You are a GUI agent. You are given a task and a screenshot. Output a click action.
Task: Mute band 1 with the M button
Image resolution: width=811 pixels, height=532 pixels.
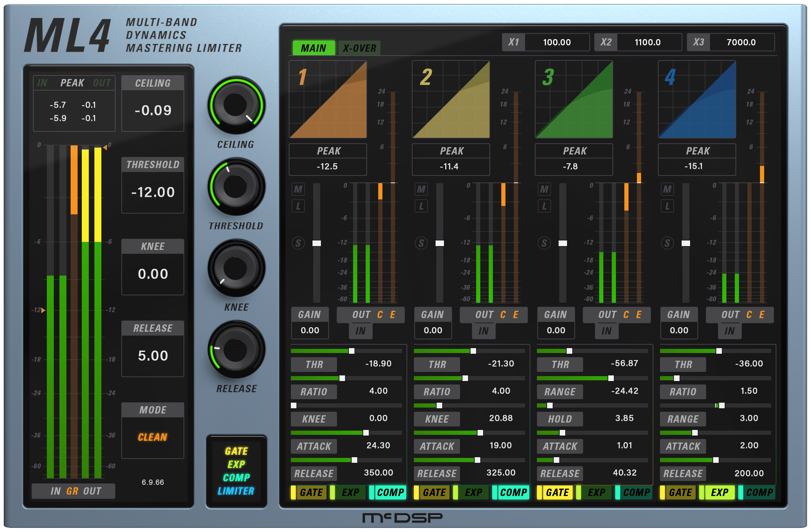click(298, 189)
